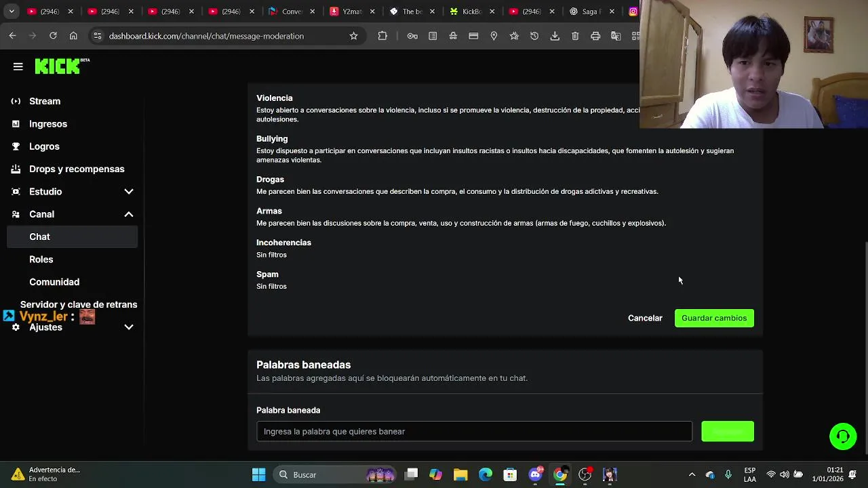Click the Palabras baneadas section title
Screen dimensions: 868x488
pos(303,365)
